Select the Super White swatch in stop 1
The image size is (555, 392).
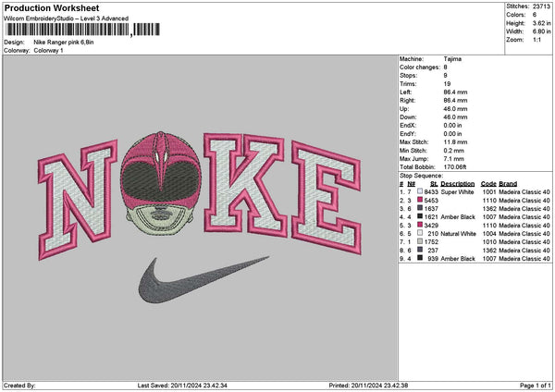[420, 191]
